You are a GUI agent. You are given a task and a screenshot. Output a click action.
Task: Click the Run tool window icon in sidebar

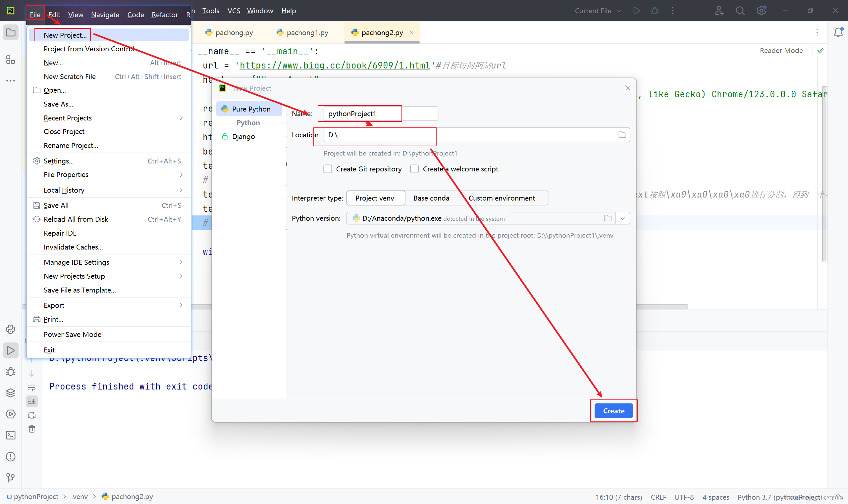click(11, 350)
